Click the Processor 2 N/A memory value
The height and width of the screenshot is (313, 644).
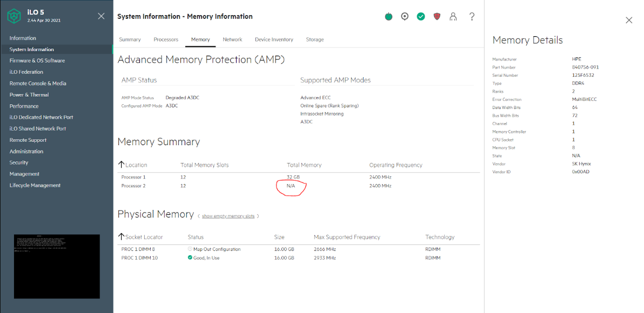point(291,186)
